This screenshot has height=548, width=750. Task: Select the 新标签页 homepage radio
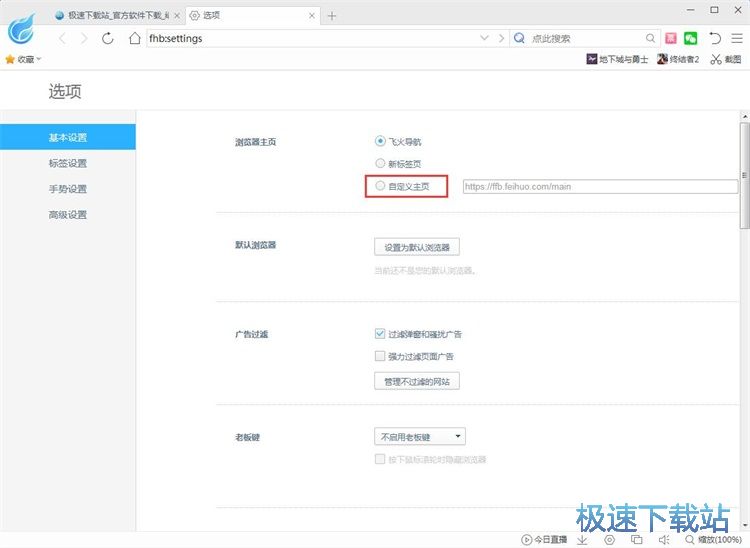[x=380, y=163]
